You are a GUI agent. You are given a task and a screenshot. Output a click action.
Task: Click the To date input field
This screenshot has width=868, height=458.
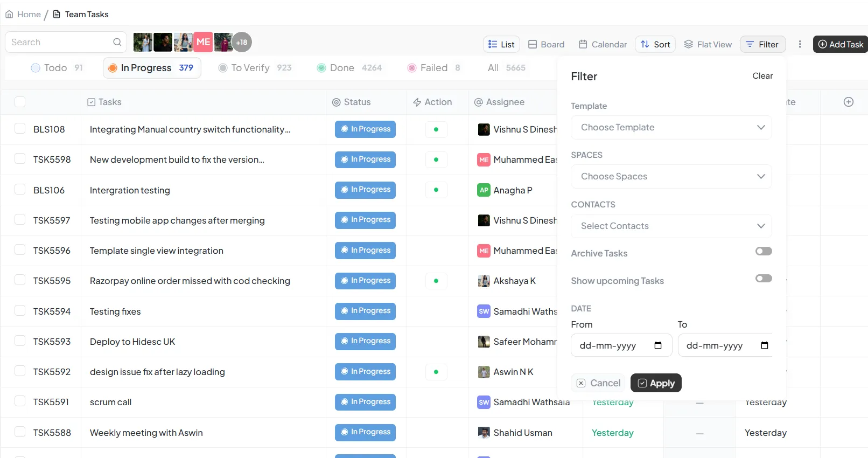pos(725,345)
